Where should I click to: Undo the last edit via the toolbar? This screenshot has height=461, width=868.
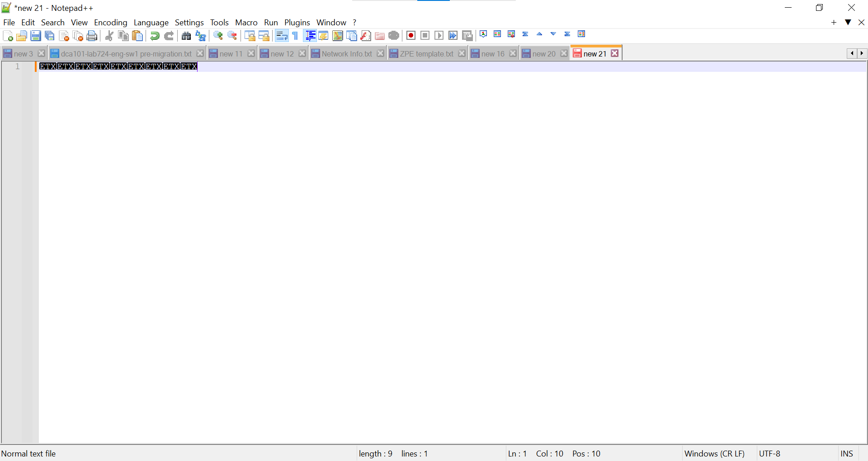tap(155, 35)
